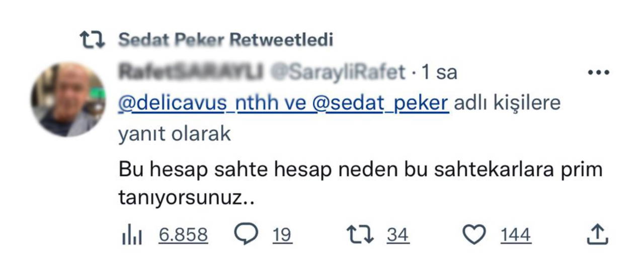Viewport: 644px width, 268px height.
Task: Click the "1 sa" timestamp
Action: point(440,72)
